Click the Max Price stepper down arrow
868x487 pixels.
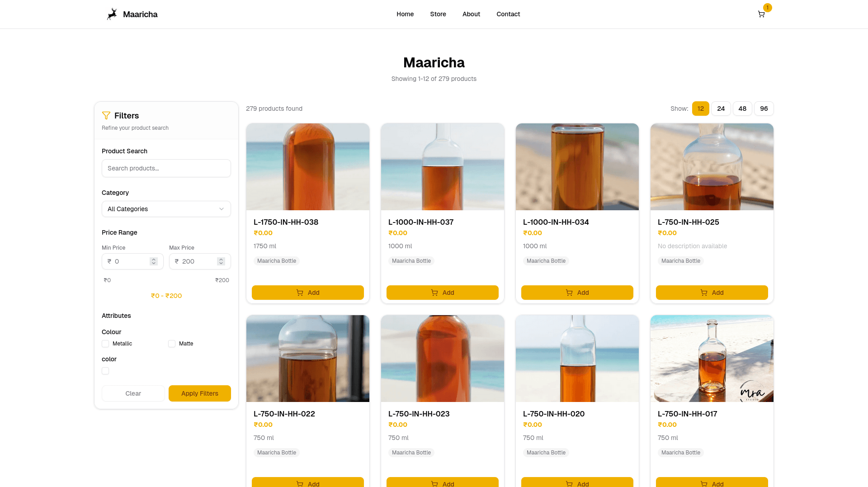[x=221, y=264]
